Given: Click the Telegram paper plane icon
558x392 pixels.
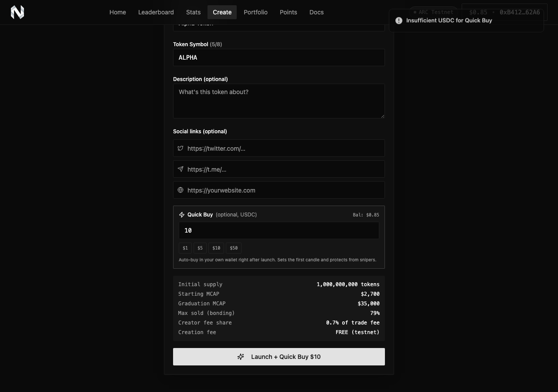Looking at the screenshot, I should coord(180,169).
